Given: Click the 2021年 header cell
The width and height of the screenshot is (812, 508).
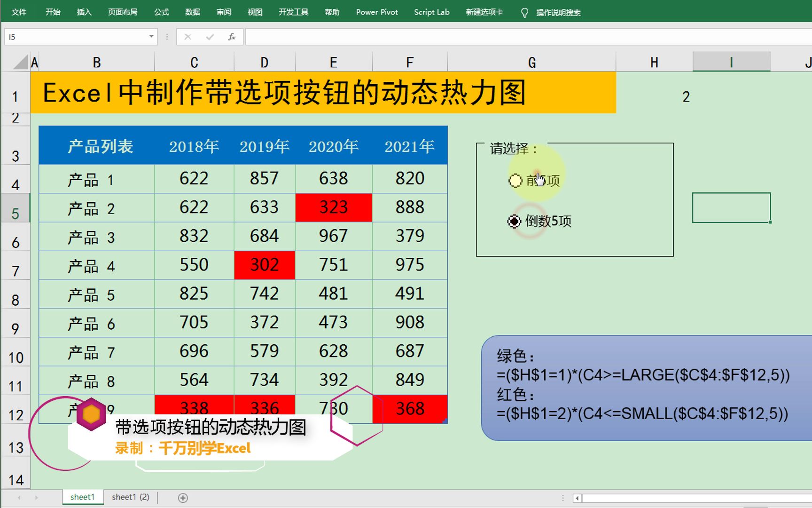Looking at the screenshot, I should (x=410, y=146).
